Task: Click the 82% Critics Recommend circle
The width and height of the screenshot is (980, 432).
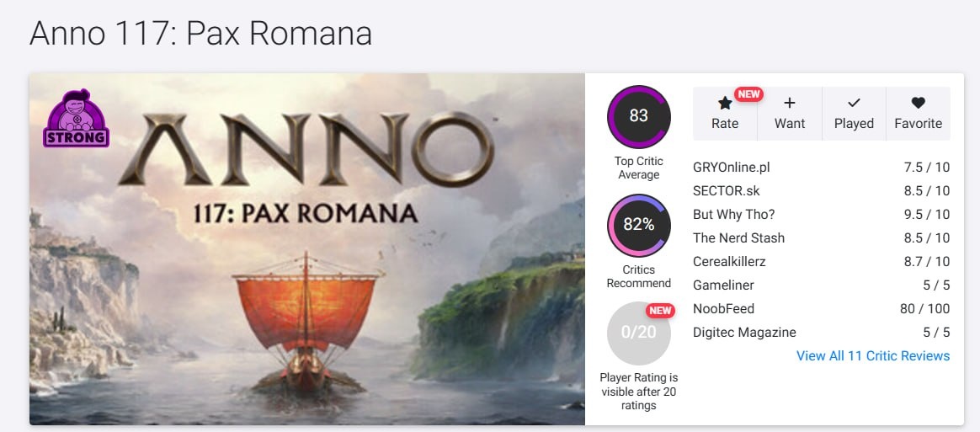Action: pos(639,225)
